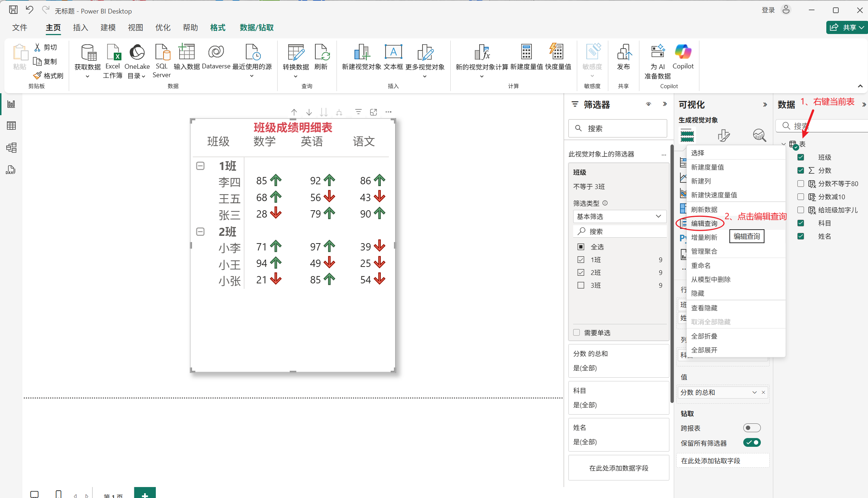Click focus mode icon above the matrix
Screen dimensions: 868x498
(373, 112)
